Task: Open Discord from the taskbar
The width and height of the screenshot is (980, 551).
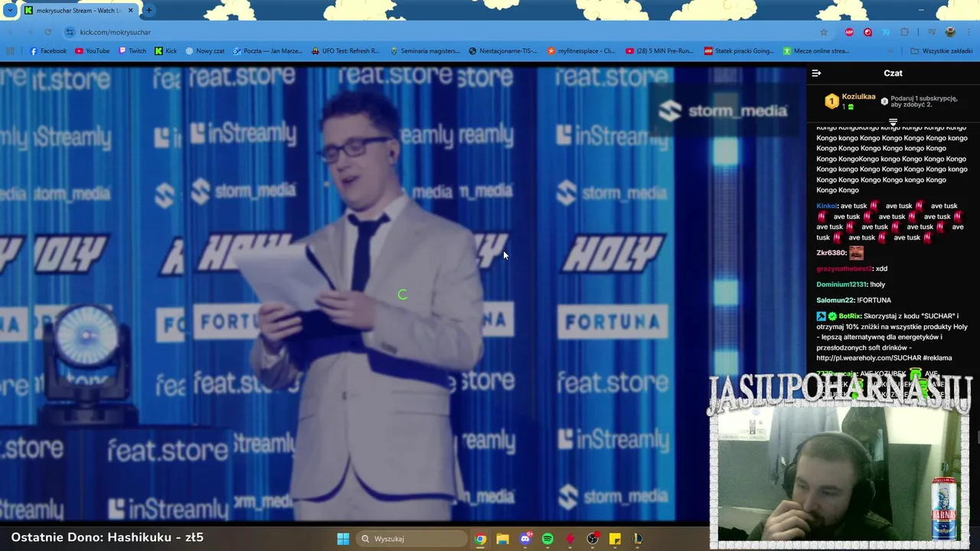Action: tap(525, 539)
